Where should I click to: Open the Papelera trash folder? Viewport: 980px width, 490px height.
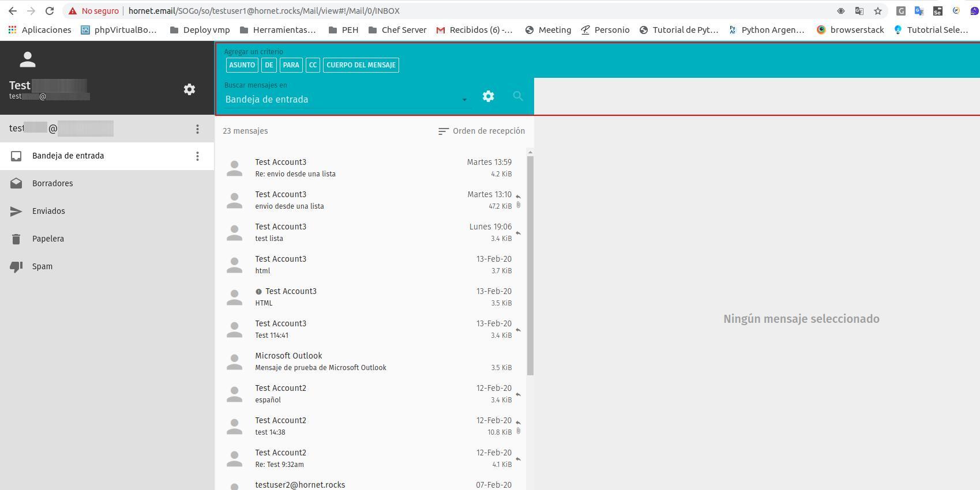(48, 239)
